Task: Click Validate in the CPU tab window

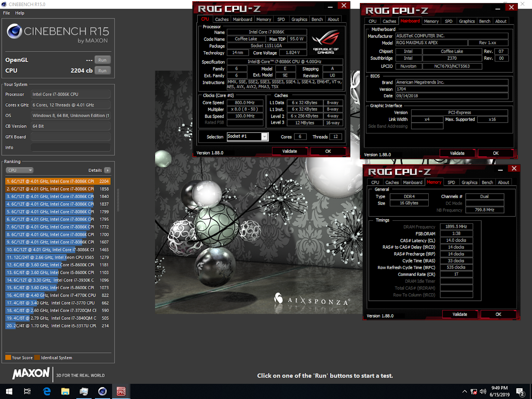Action: click(x=290, y=151)
